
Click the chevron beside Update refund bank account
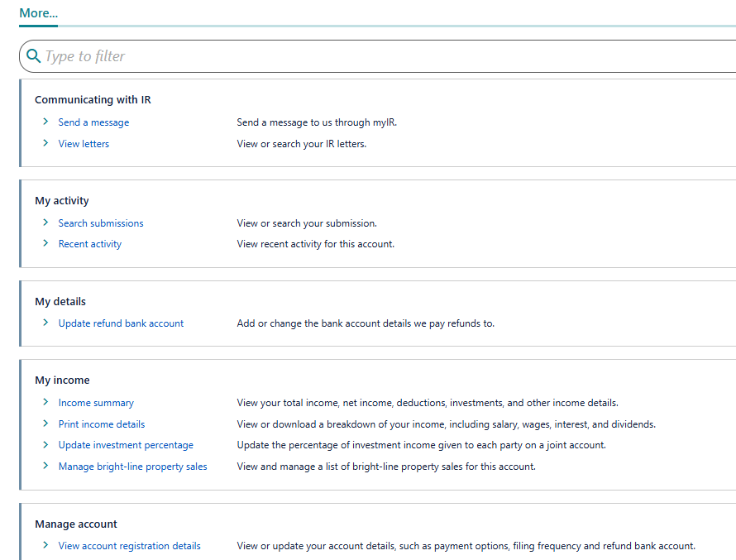pyautogui.click(x=46, y=323)
